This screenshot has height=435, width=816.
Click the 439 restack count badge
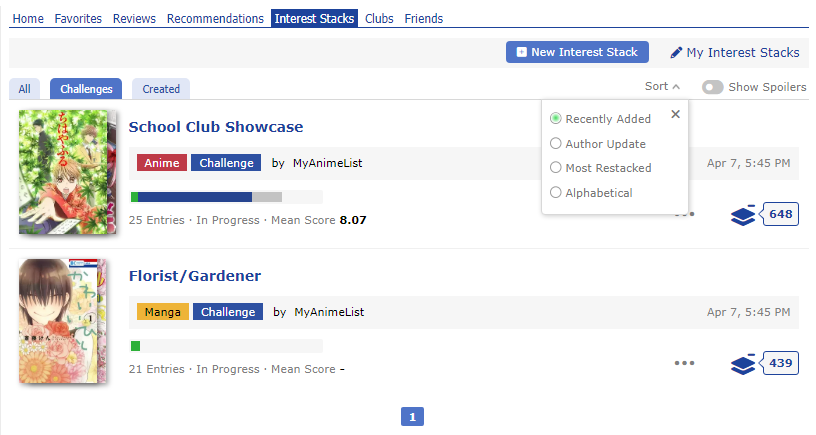coord(780,363)
